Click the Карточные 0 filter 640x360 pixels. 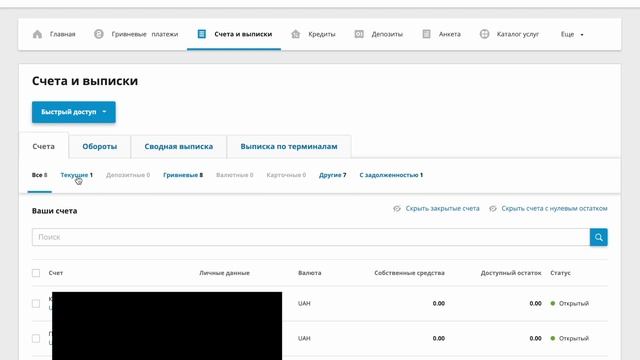286,175
